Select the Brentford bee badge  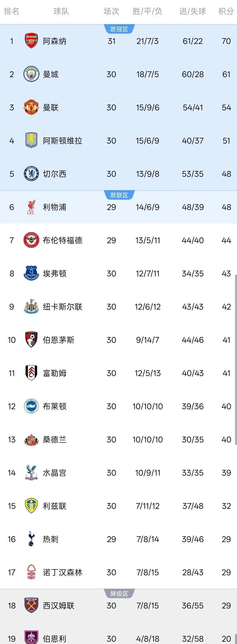tap(31, 240)
